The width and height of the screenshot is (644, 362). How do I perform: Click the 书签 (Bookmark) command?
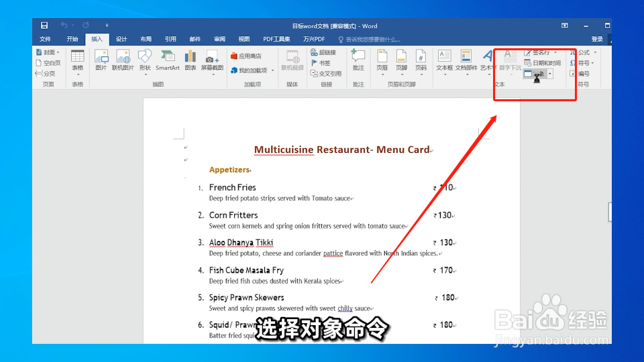(x=321, y=63)
